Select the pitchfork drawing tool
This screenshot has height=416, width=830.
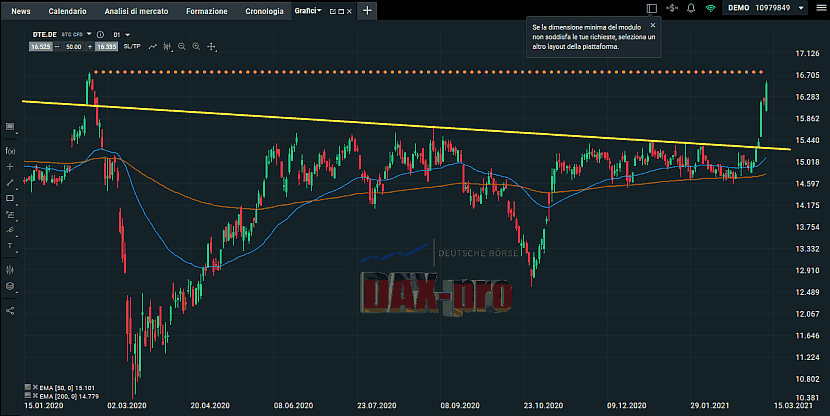coord(10,230)
